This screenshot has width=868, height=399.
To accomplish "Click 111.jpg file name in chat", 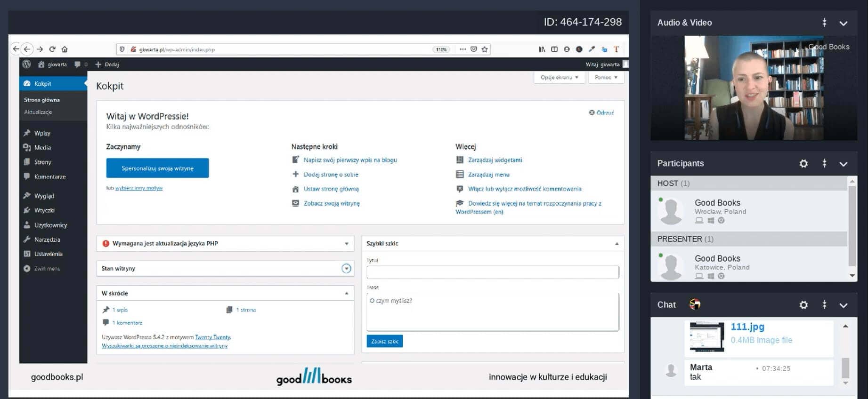I will [747, 327].
